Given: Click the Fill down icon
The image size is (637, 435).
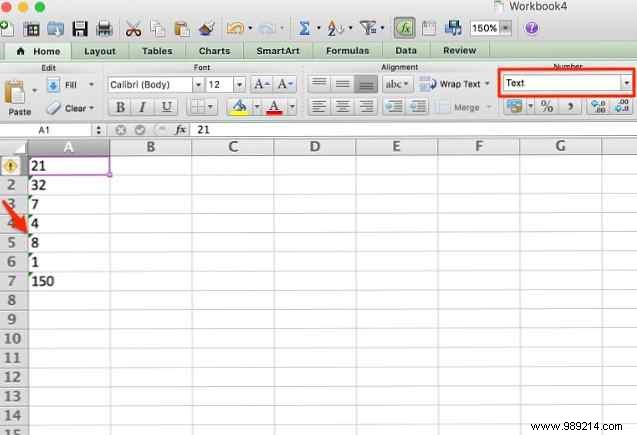Looking at the screenshot, I should [53, 85].
